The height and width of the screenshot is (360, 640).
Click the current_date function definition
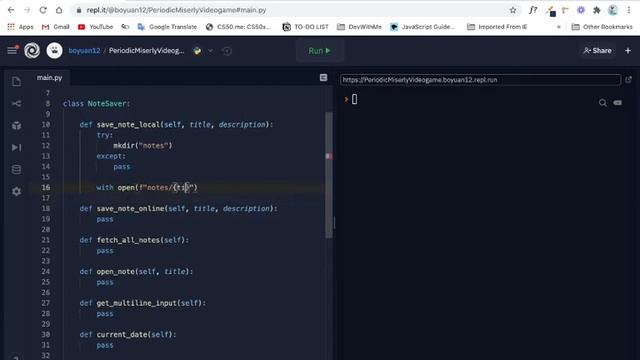tap(128, 334)
